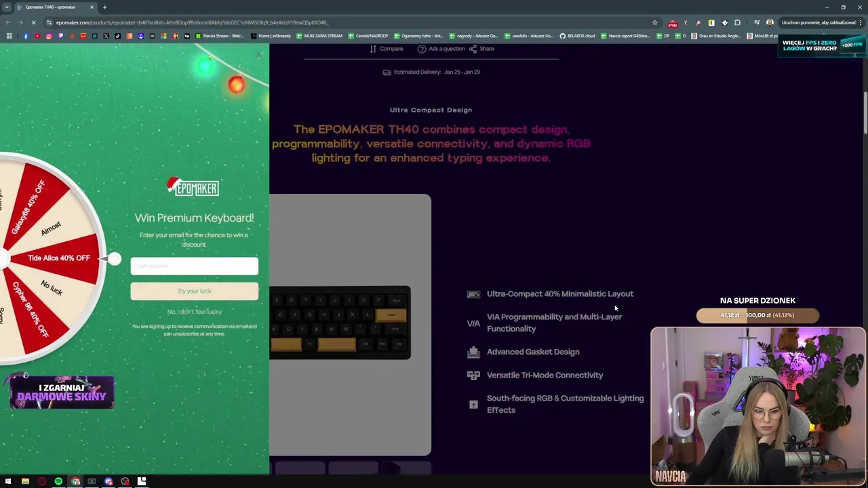Viewport: 868px width, 488px height.
Task: Open the Cennik/NAGRODY bookmark
Action: 369,36
